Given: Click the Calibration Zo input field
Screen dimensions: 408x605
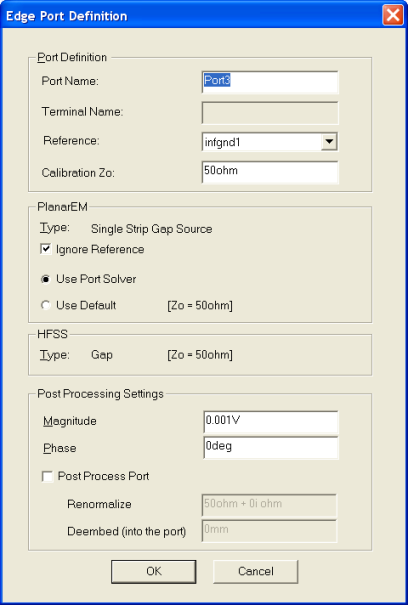Looking at the screenshot, I should pyautogui.click(x=270, y=172).
